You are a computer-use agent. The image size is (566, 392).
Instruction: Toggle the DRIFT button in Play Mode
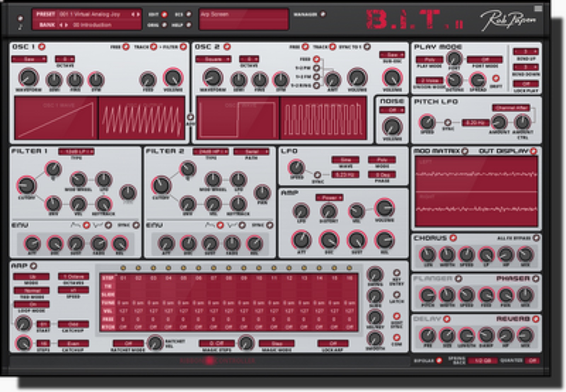point(496,78)
